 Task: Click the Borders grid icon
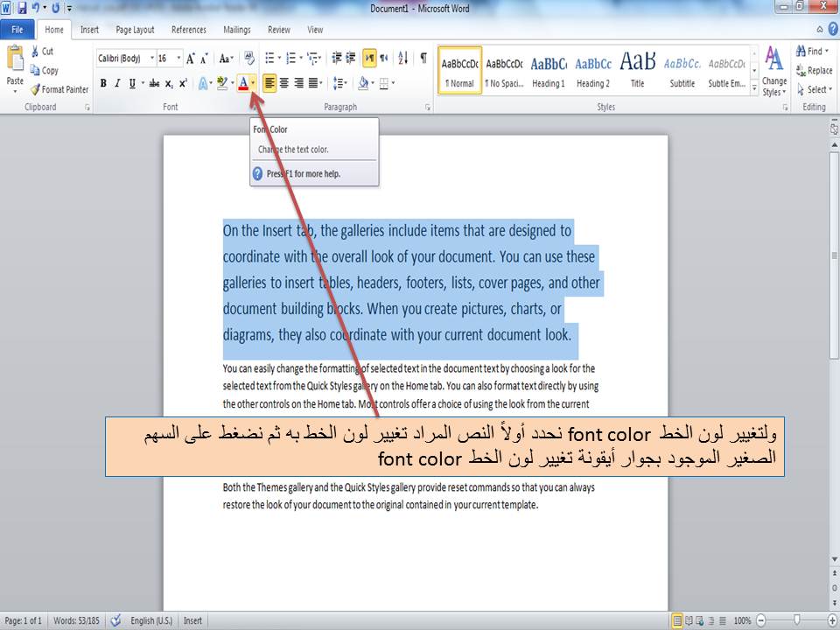click(383, 84)
